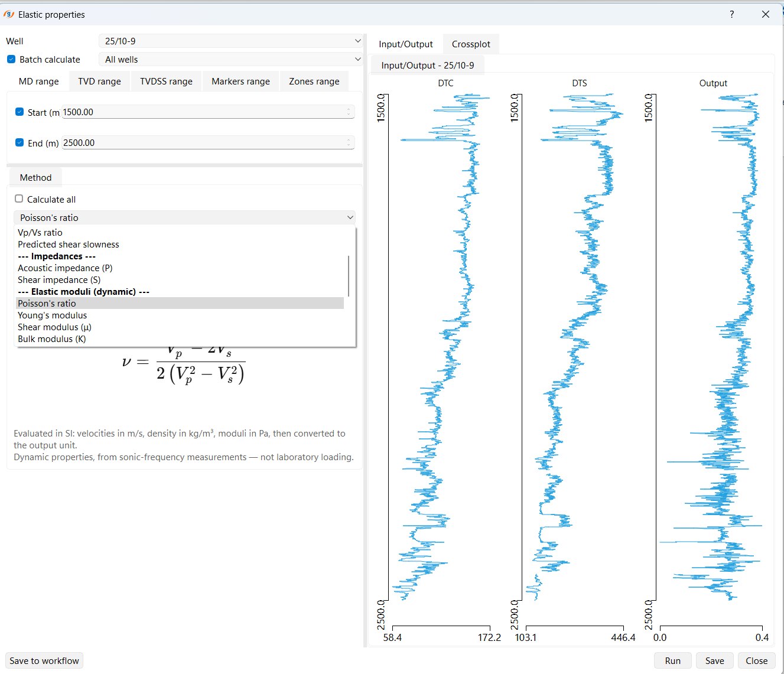Viewport: 784px width, 674px height.
Task: Switch to the TVD range tab
Action: [99, 81]
